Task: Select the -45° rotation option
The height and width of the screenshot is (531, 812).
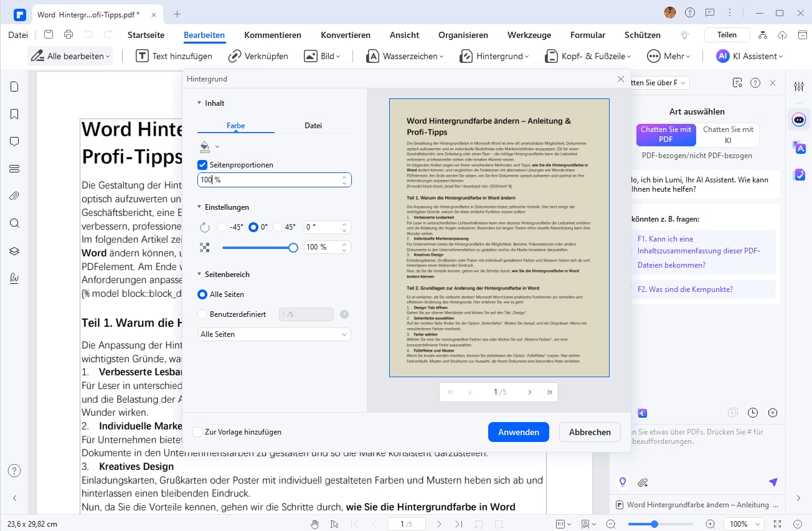Action: tap(222, 227)
